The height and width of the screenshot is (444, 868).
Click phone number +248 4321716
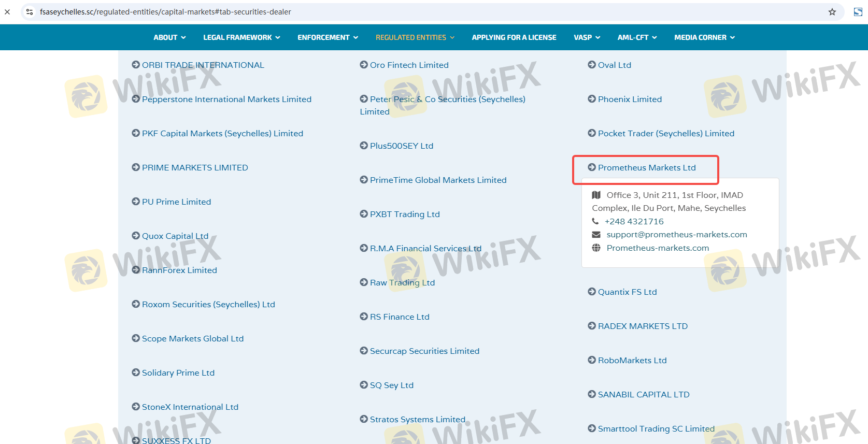point(634,221)
